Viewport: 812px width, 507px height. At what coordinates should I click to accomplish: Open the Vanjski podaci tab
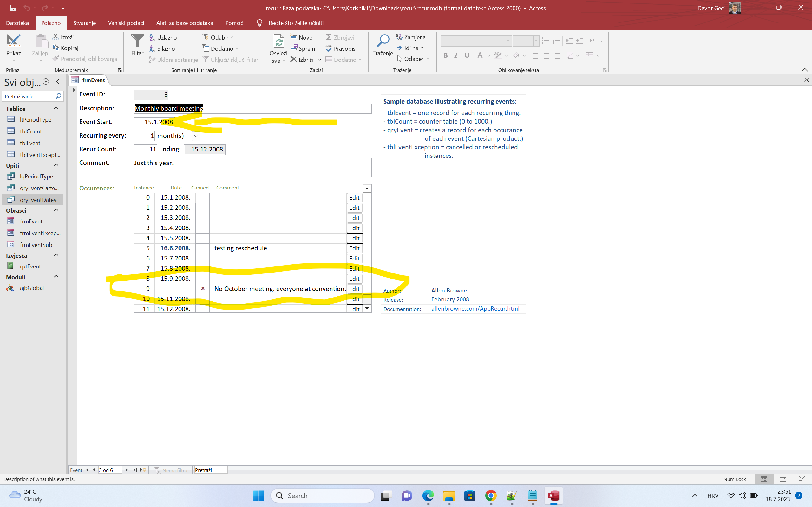tap(126, 23)
